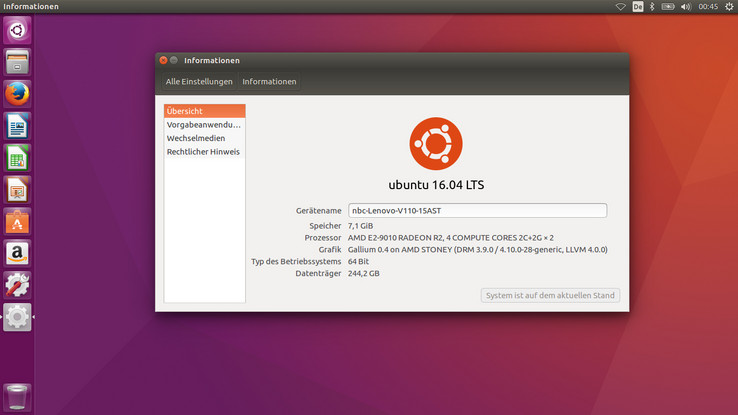Screen dimensions: 738x415
Task: Click the 7,1 GiB Speicher value
Action: pos(361,226)
